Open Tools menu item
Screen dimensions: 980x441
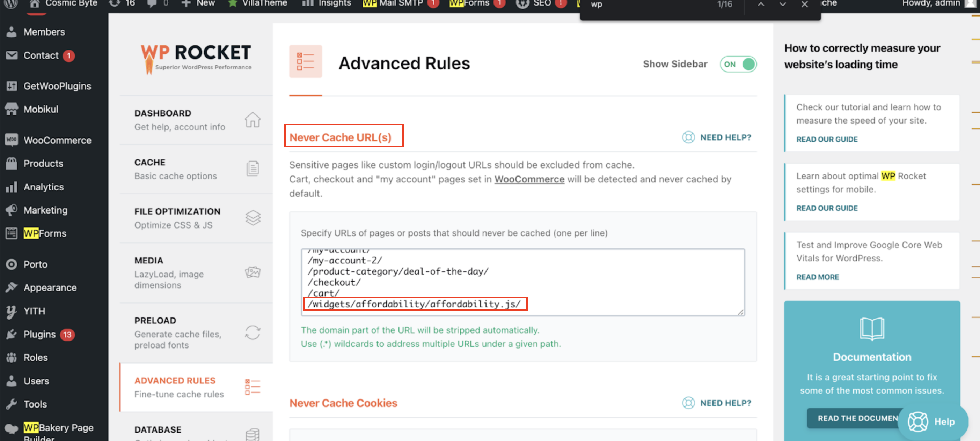point(35,404)
